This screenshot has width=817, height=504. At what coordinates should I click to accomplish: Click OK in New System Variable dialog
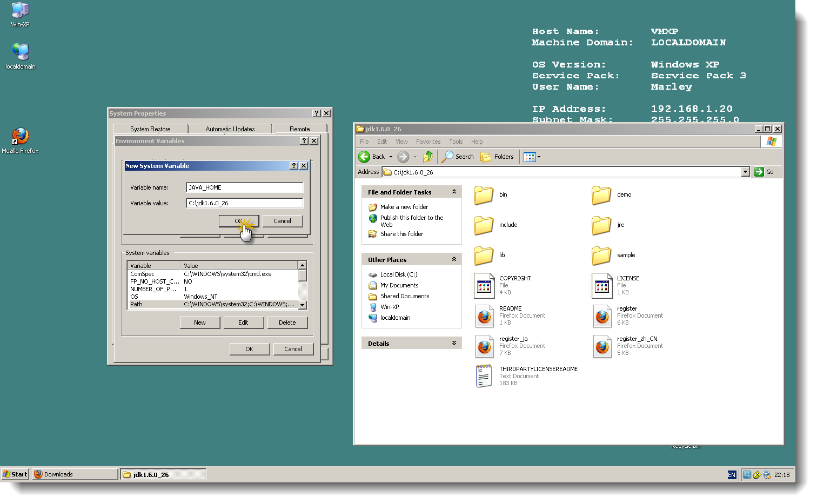click(x=238, y=221)
